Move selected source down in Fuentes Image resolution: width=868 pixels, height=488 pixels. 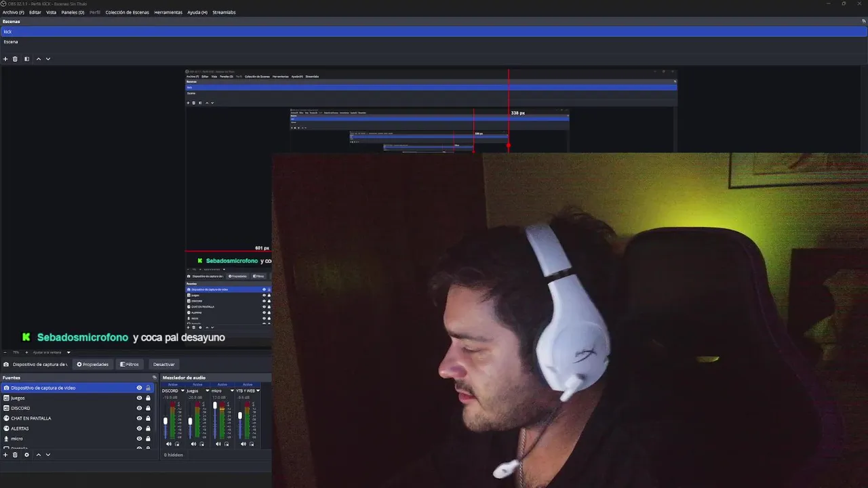(x=47, y=455)
